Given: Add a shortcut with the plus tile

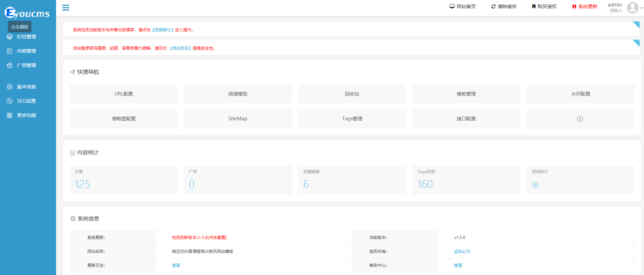Looking at the screenshot, I should 580,119.
